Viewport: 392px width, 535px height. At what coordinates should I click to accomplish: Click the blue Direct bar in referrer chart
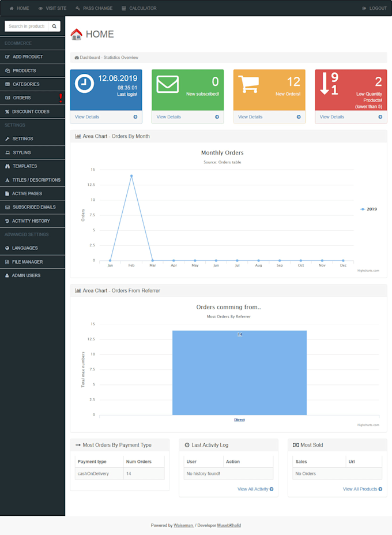[239, 372]
